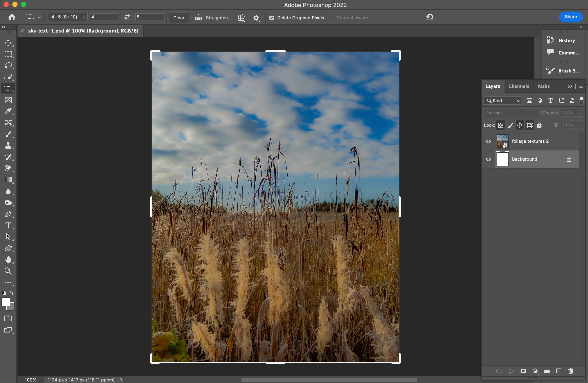The height and width of the screenshot is (383, 588).
Task: Switch to the Channels tab
Action: point(519,86)
